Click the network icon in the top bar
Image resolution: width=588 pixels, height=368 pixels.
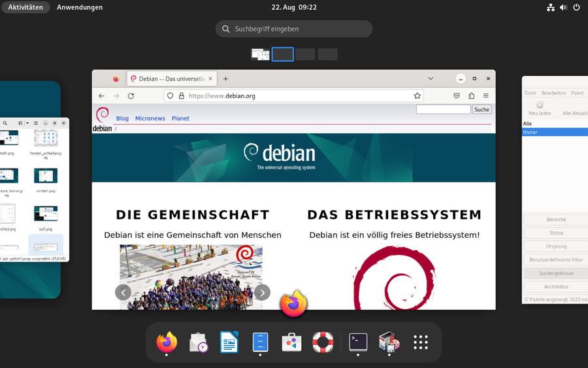(x=551, y=7)
